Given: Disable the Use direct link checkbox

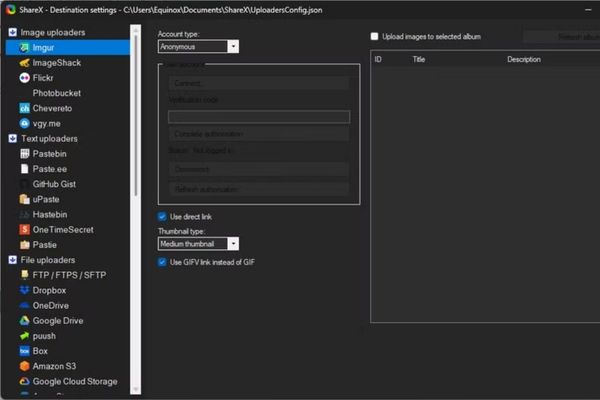Looking at the screenshot, I should click(163, 216).
